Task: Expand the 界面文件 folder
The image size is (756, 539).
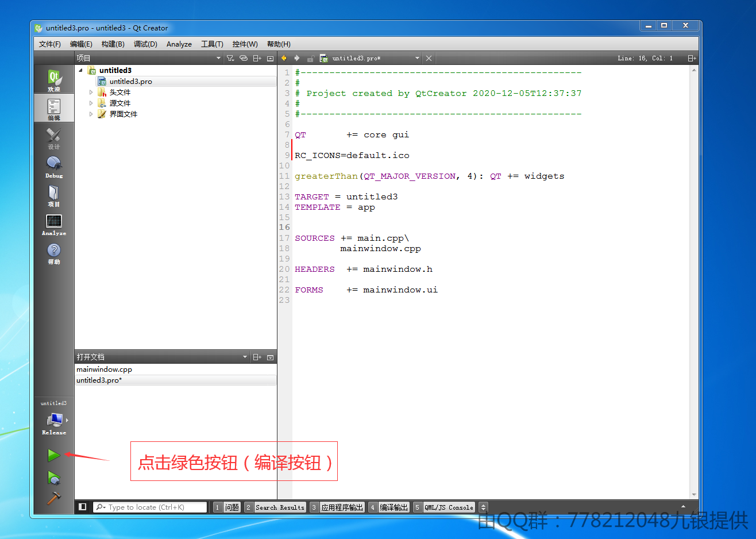Action: (x=91, y=114)
